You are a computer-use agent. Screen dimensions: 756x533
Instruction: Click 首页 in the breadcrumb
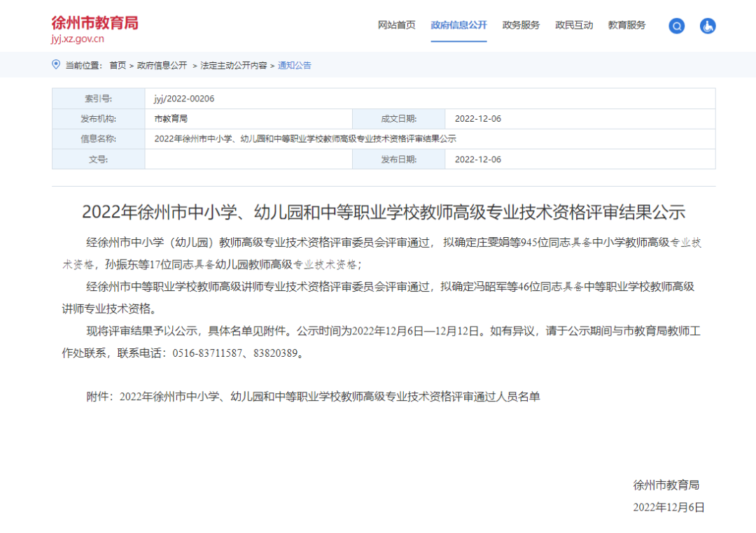(118, 66)
